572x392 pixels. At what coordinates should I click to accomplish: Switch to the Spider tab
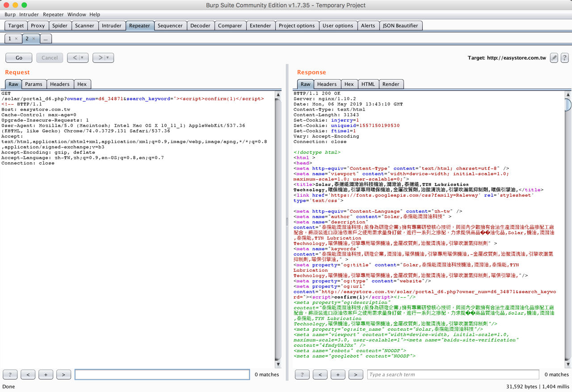(x=60, y=26)
